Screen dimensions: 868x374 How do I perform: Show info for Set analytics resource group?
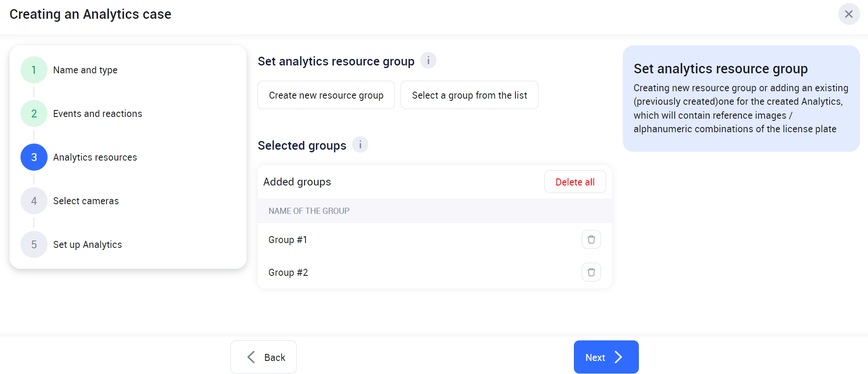[x=428, y=61]
